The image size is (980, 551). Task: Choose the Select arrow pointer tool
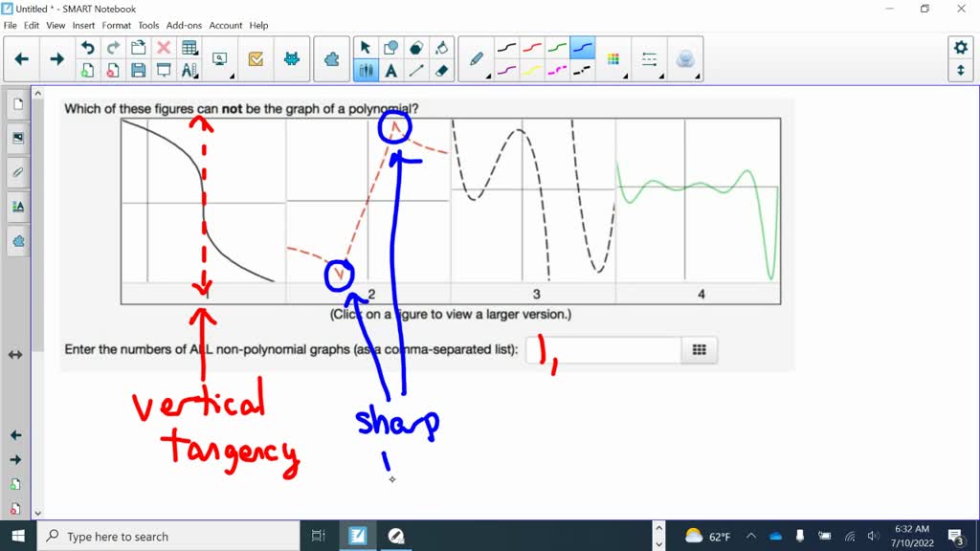point(365,48)
